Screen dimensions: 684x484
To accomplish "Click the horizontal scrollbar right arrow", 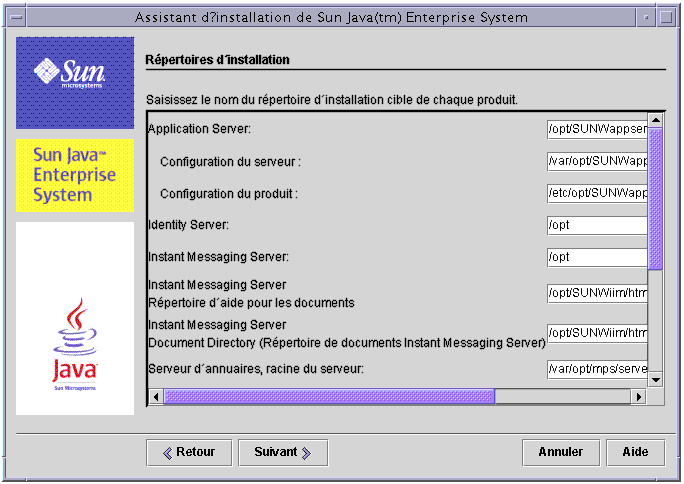I will [639, 397].
